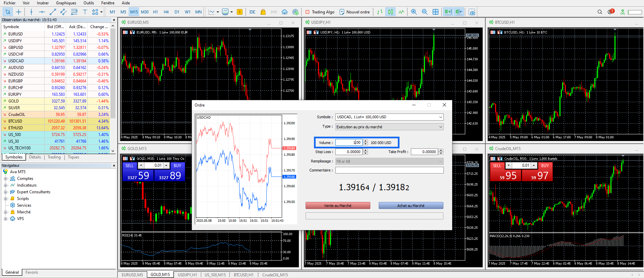Click the signals broadcast icon
Screen dimensions: 644x278
click(x=274, y=12)
